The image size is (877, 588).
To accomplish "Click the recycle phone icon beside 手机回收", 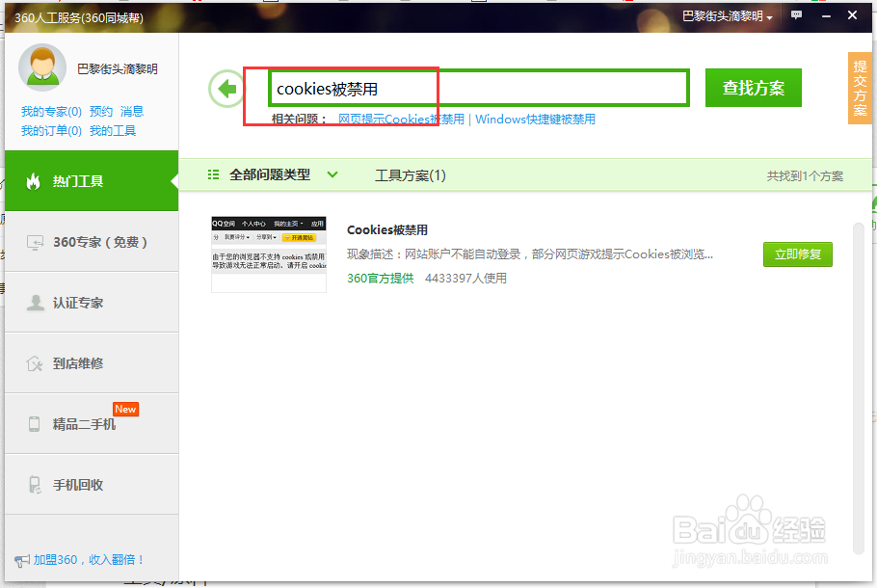I will (35, 485).
